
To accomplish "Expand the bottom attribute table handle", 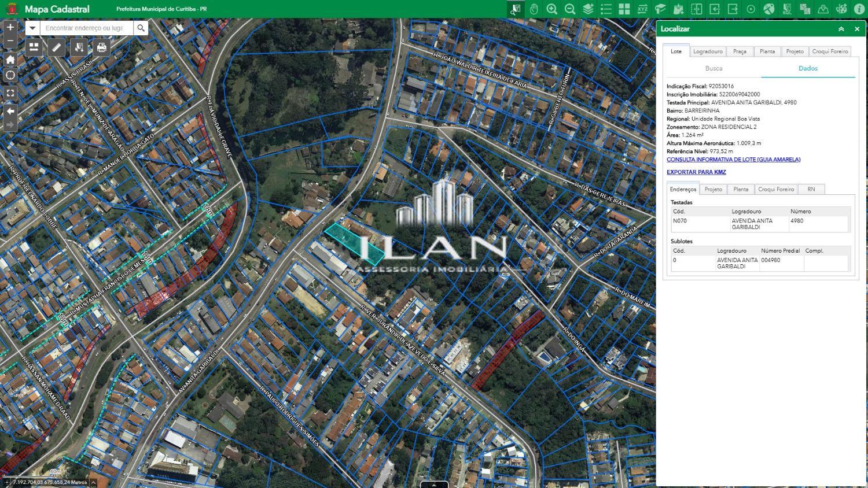I will 434,484.
